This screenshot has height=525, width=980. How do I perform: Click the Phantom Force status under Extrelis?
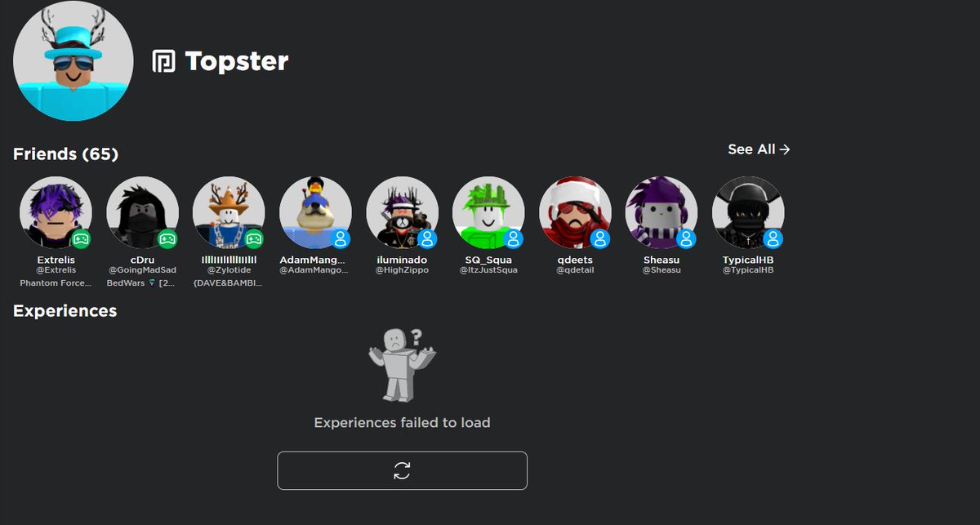[x=56, y=283]
